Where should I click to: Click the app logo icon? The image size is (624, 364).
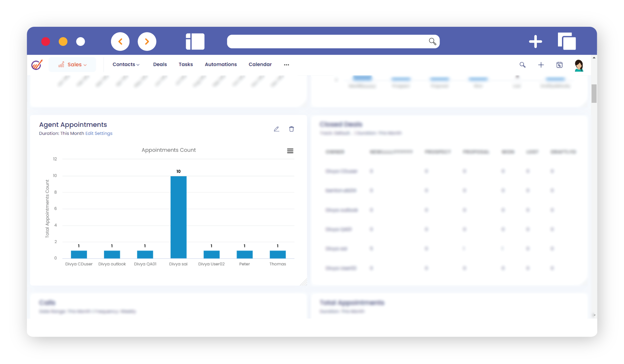click(x=37, y=65)
